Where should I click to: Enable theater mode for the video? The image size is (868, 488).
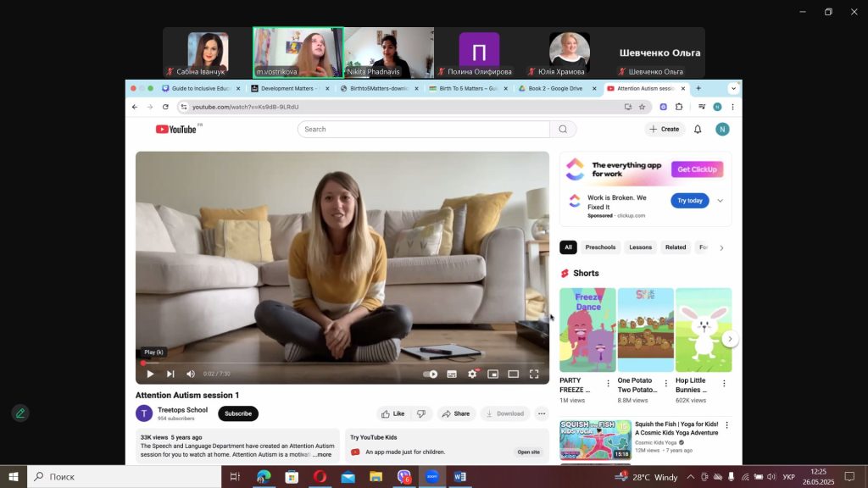click(x=513, y=374)
